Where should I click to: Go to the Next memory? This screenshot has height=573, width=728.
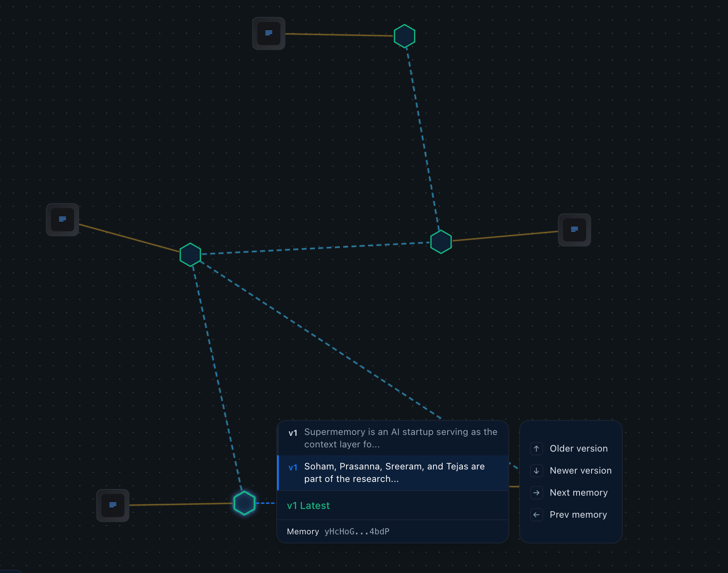pos(578,493)
